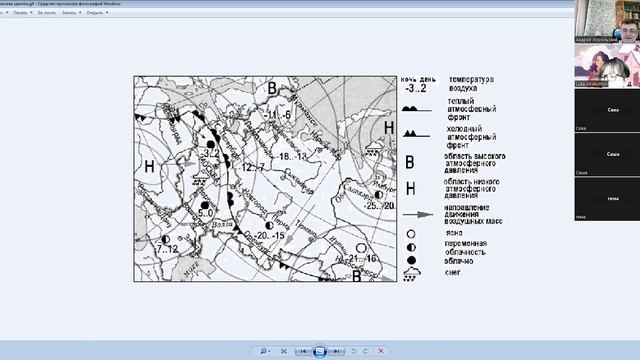Open the Открыть dropdown menu

97,13
